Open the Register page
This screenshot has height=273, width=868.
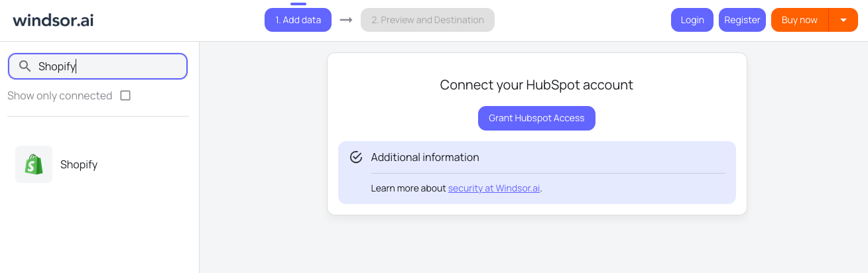coord(742,20)
